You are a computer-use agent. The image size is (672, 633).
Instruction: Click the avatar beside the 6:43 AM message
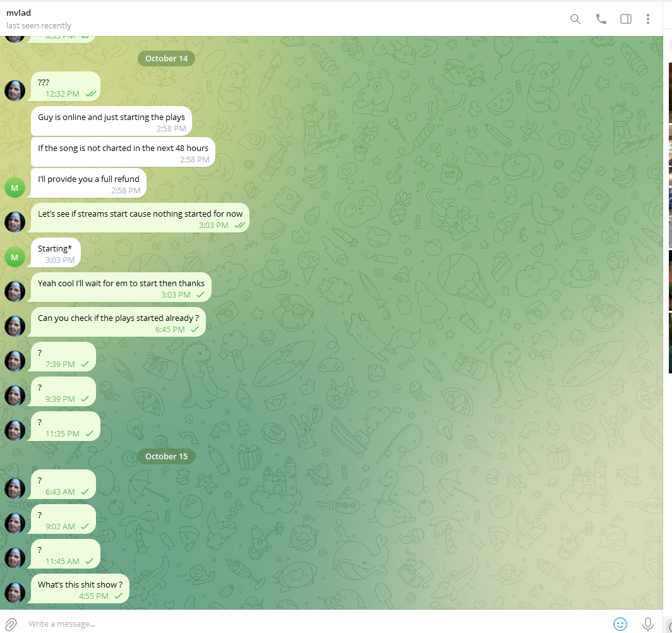[x=15, y=488]
